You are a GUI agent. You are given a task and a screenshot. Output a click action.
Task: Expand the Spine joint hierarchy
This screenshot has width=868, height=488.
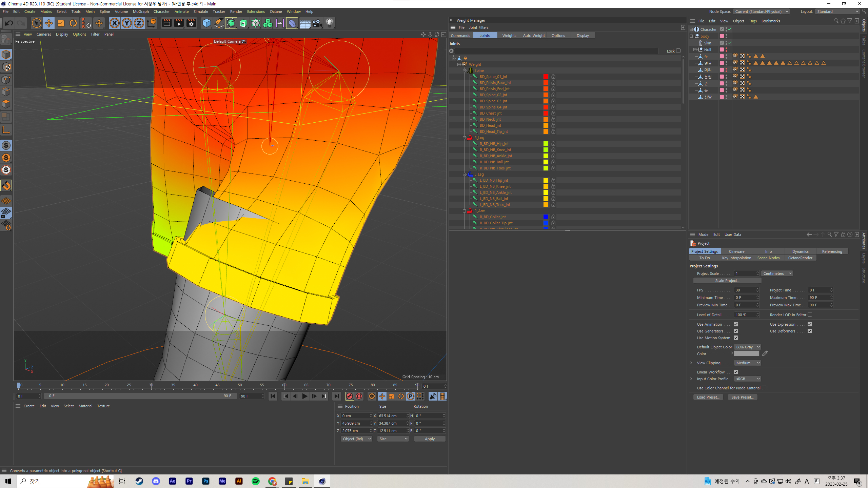466,70
